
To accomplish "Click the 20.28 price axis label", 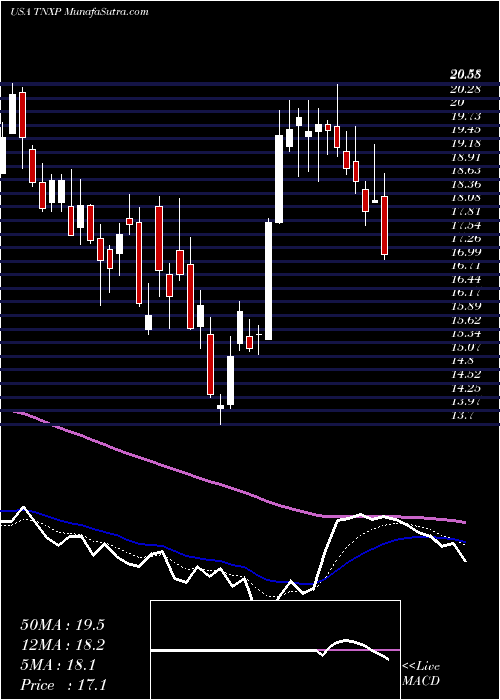I will pyautogui.click(x=466, y=89).
